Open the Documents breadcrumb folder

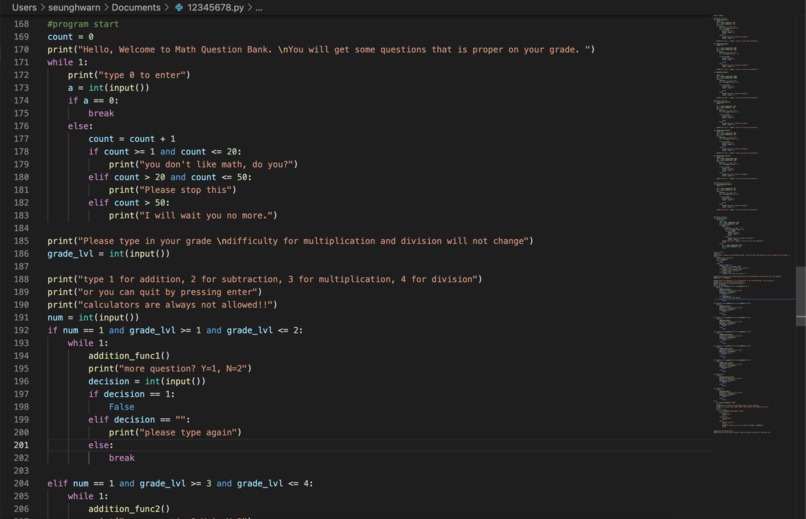tap(136, 8)
